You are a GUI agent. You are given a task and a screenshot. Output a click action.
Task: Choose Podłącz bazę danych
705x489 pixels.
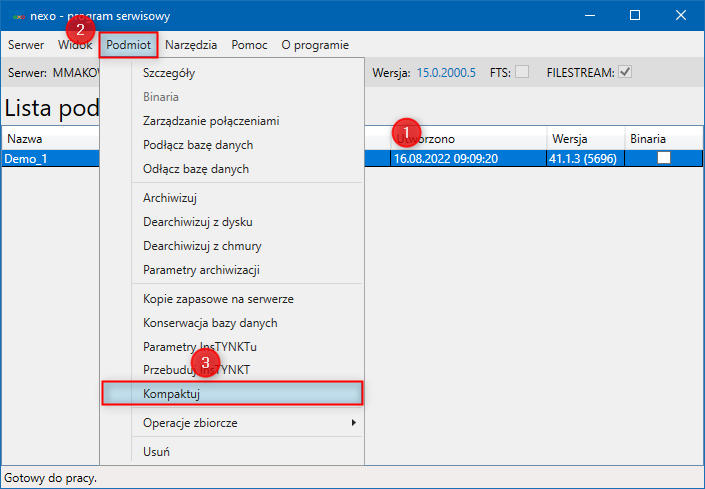[232, 145]
